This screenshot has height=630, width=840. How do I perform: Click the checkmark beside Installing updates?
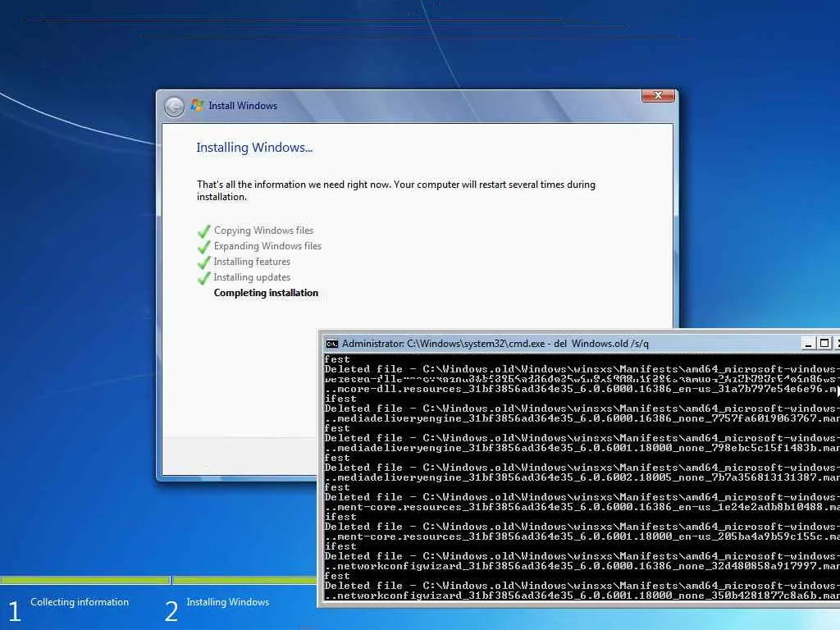pyautogui.click(x=203, y=278)
